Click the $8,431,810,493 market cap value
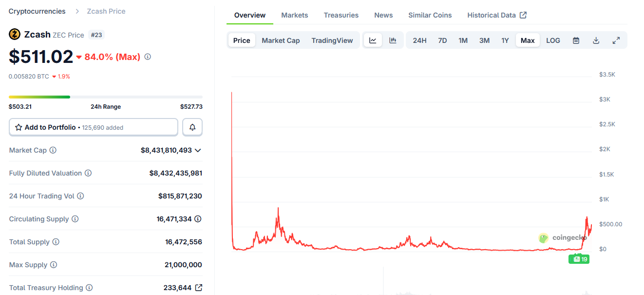This screenshot has width=644, height=295. click(x=166, y=150)
